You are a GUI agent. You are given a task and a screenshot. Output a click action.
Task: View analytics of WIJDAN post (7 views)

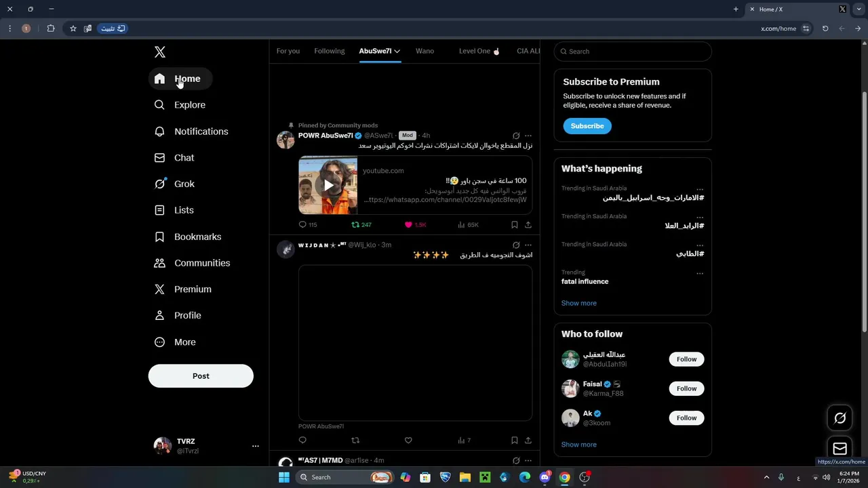point(464,441)
